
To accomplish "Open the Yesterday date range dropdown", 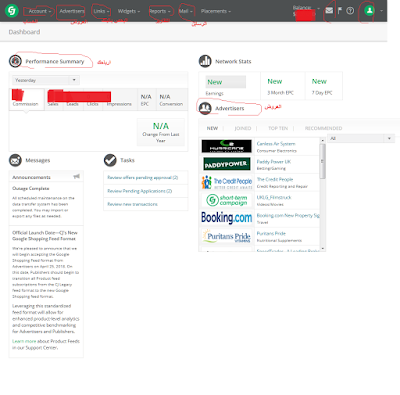I will point(46,80).
